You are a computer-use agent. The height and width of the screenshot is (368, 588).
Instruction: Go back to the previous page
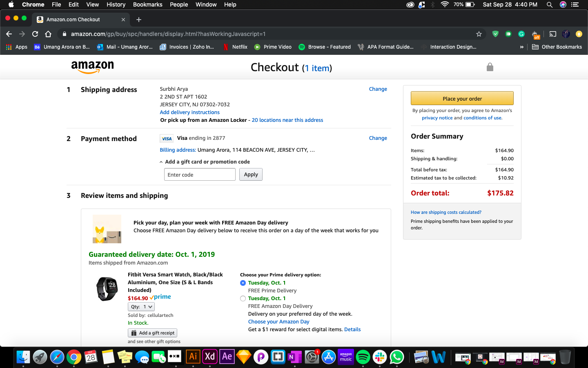[9, 34]
